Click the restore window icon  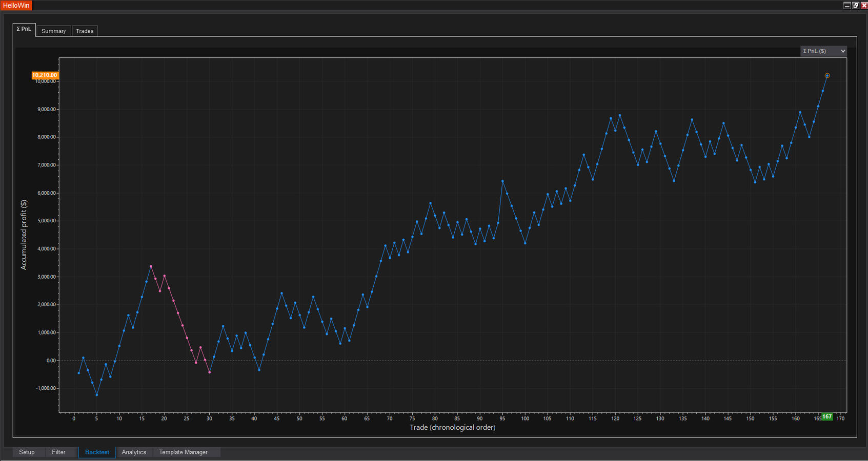(x=855, y=5)
